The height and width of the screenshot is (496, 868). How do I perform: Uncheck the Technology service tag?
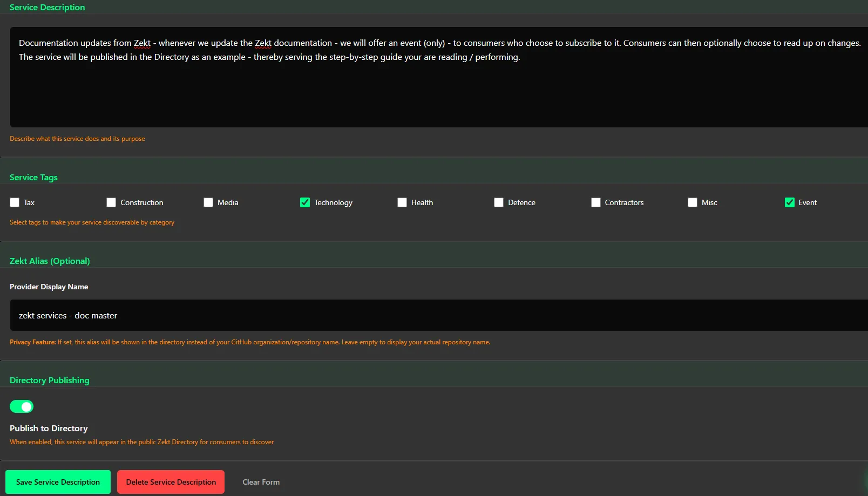304,202
